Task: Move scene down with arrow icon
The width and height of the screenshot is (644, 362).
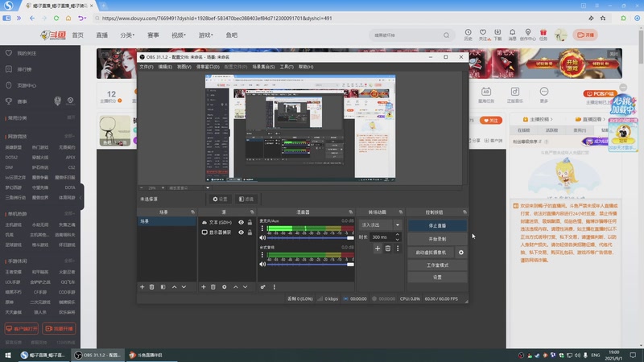Action: coord(184,287)
